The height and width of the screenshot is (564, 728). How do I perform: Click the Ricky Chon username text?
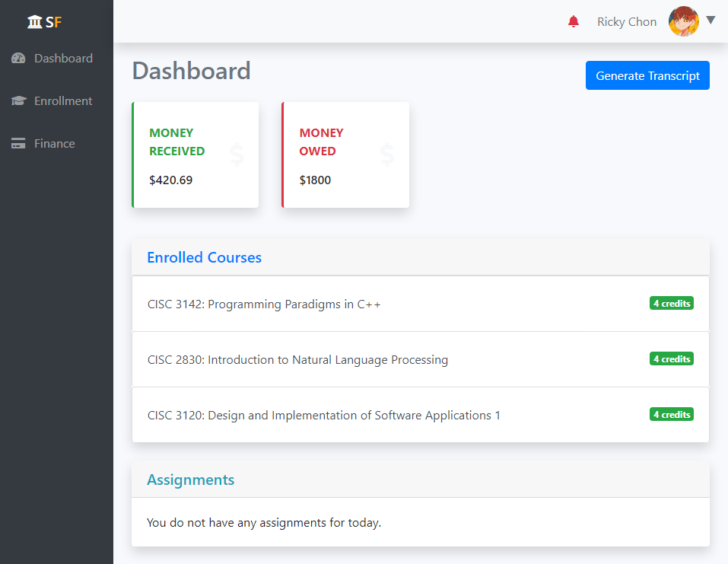pos(626,22)
